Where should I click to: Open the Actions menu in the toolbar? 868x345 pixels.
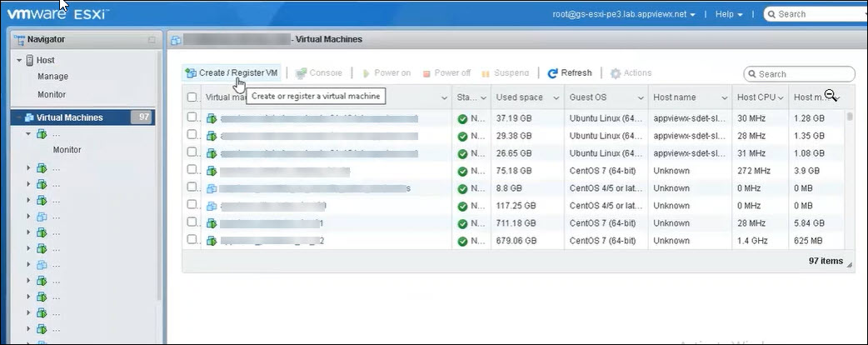631,73
